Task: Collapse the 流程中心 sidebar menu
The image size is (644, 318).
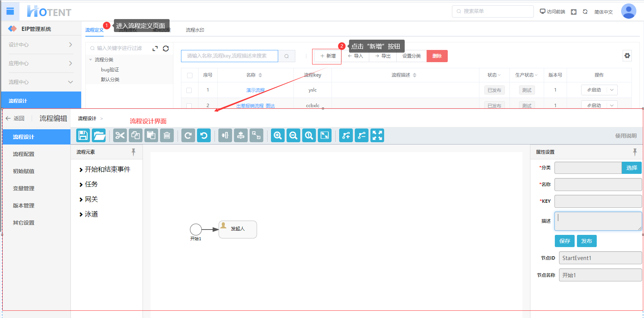Action: (41, 82)
